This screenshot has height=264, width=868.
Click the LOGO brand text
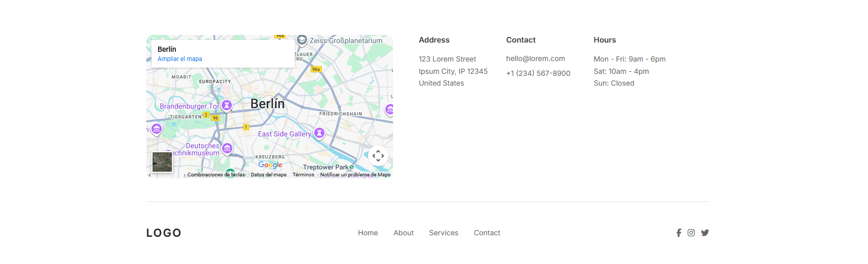(x=164, y=233)
